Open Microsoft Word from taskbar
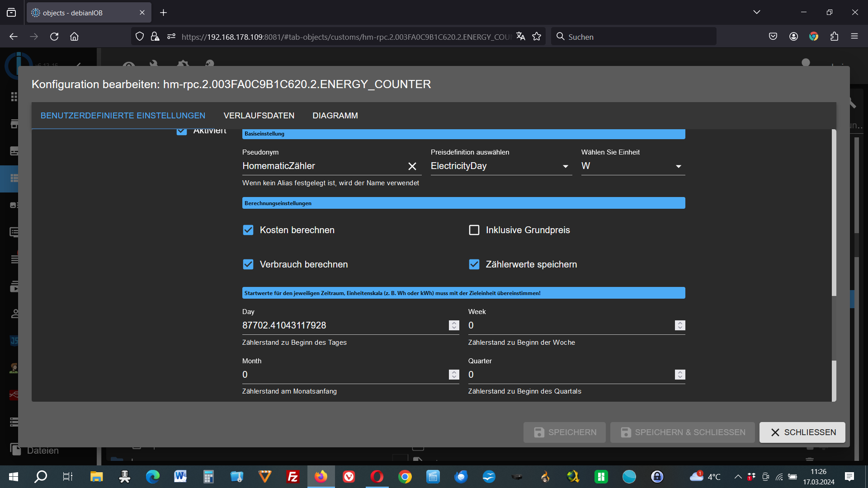 (180, 477)
